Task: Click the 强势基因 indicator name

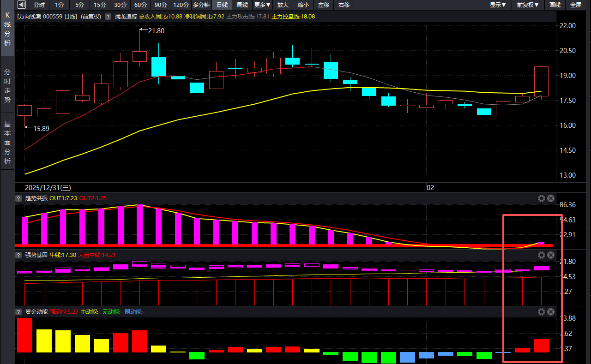Action: (36, 255)
